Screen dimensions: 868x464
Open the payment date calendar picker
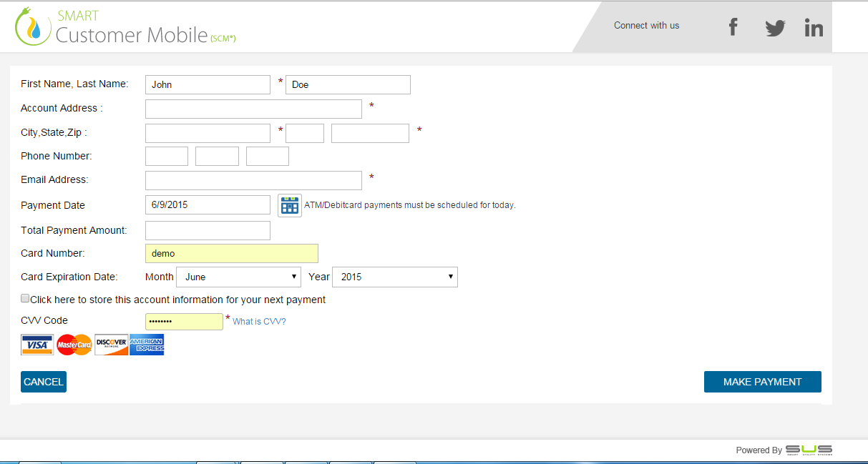click(x=289, y=205)
